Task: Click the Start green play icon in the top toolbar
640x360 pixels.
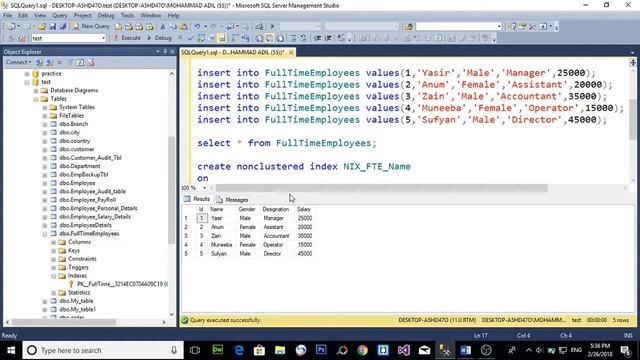Action: (x=273, y=27)
